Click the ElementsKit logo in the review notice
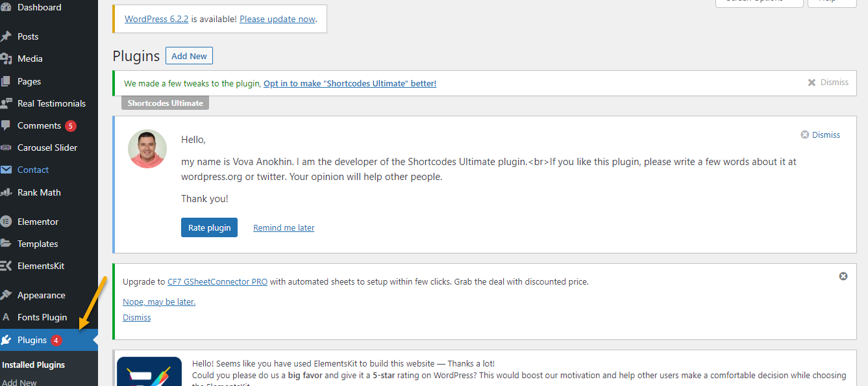The image size is (868, 386). tap(149, 372)
